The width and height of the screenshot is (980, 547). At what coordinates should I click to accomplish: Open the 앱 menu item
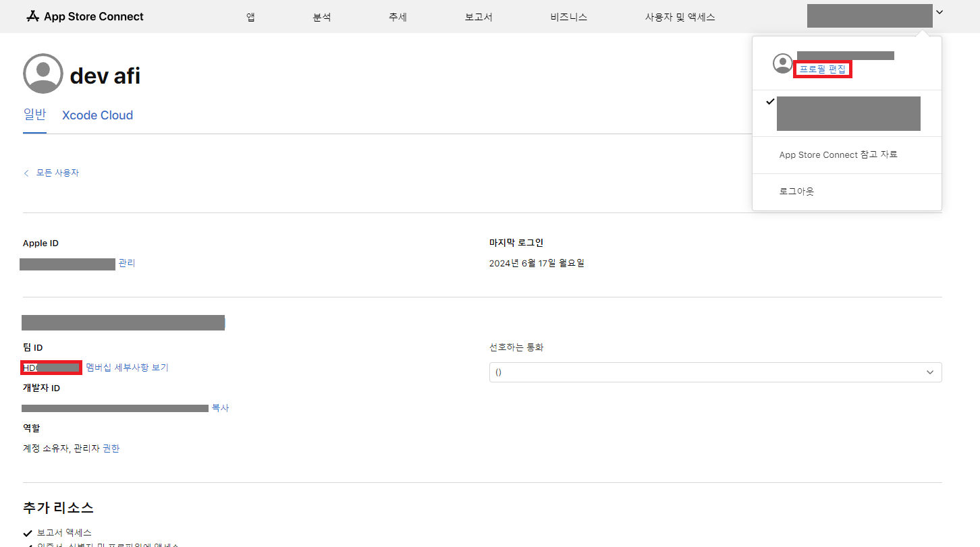point(250,17)
